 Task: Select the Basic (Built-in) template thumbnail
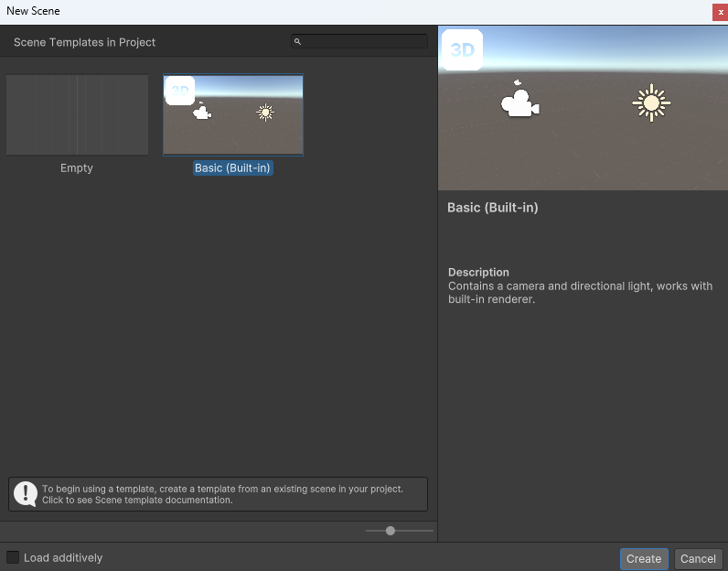233,114
